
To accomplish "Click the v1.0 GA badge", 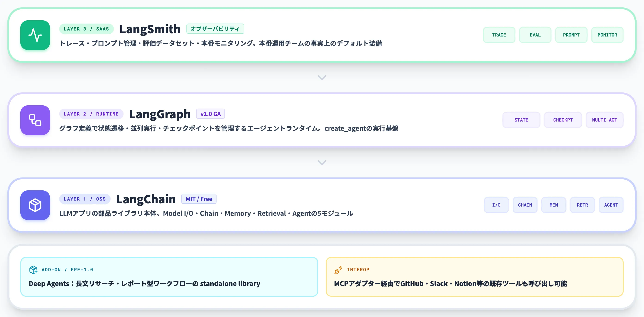I will coord(210,114).
